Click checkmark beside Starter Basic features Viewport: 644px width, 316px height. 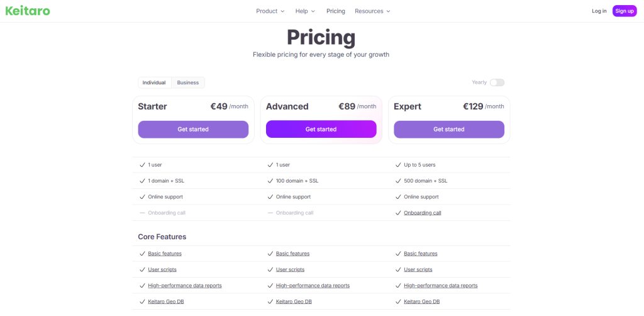tap(143, 254)
